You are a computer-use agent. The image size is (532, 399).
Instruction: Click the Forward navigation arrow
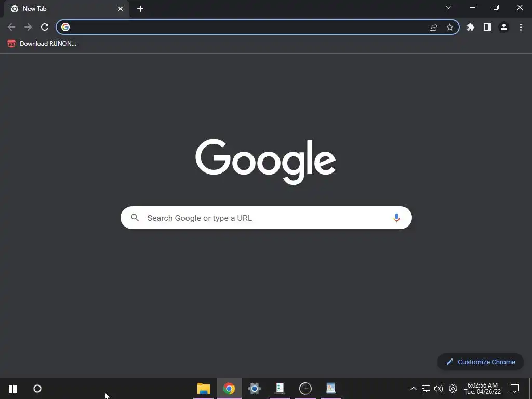(x=28, y=27)
